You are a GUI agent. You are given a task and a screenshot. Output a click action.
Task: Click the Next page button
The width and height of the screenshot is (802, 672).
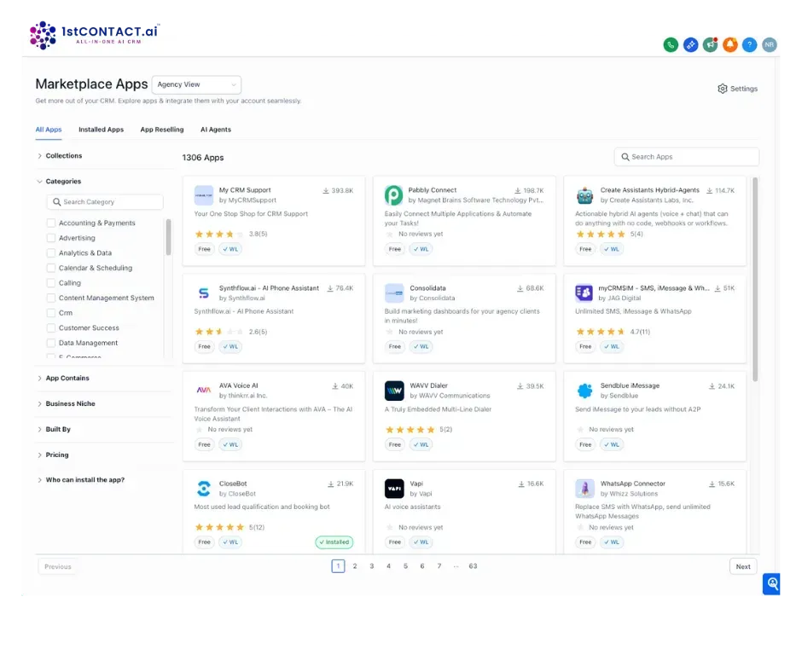click(x=743, y=566)
